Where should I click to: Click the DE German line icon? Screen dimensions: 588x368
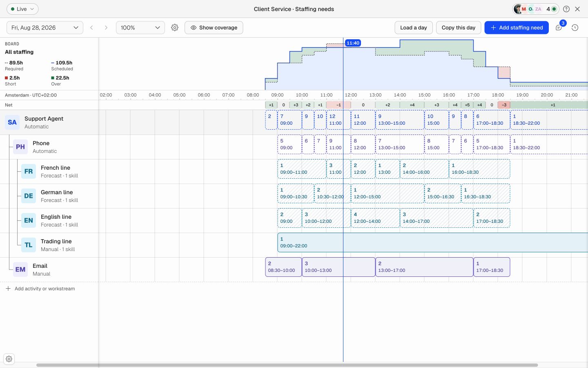(x=29, y=196)
